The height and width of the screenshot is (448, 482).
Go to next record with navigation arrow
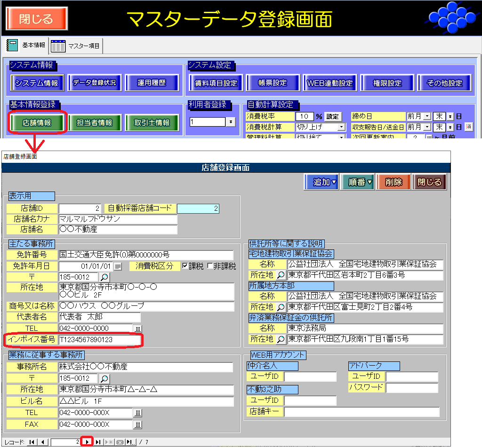87,442
